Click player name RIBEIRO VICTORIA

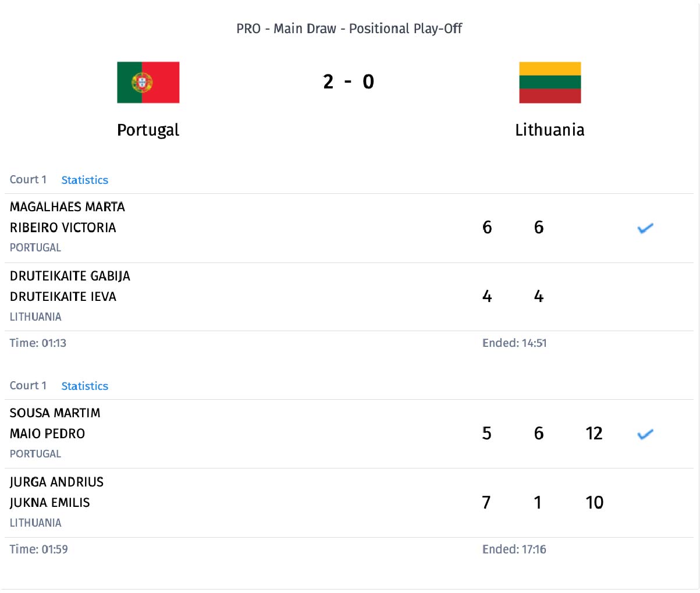(63, 228)
